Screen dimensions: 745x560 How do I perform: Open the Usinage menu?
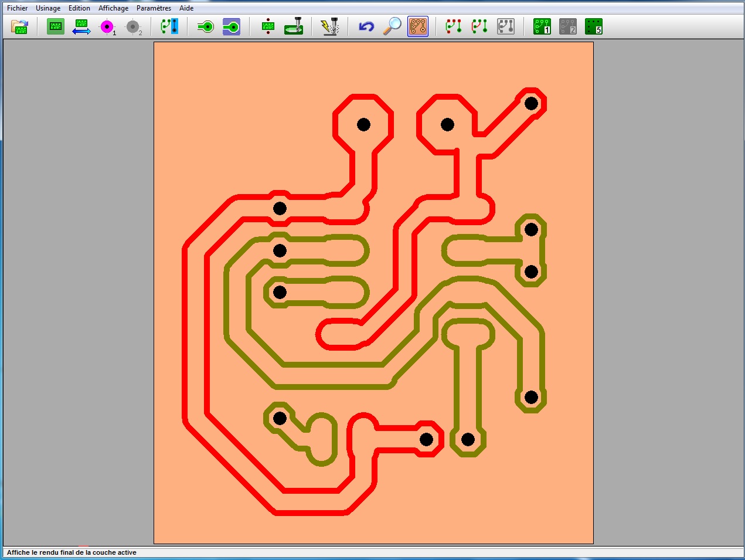(x=48, y=8)
